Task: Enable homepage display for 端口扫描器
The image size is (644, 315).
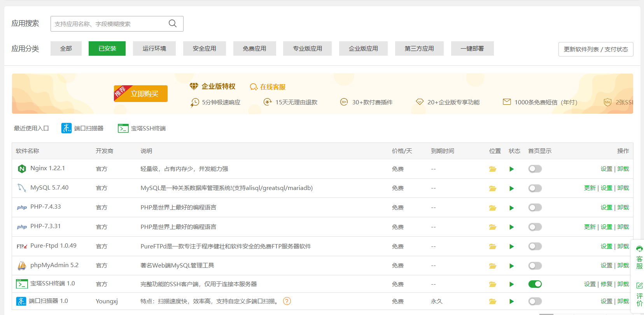Action: pyautogui.click(x=535, y=301)
